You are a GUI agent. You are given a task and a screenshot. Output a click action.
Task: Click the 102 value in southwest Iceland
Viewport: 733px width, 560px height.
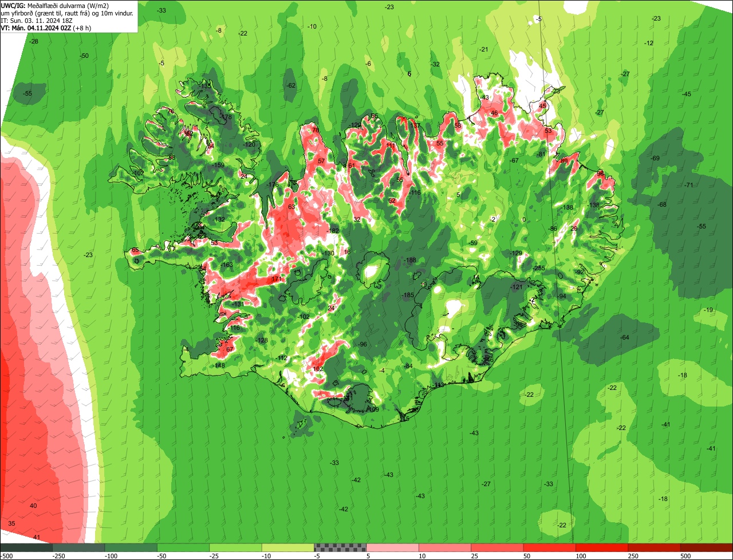(318, 369)
